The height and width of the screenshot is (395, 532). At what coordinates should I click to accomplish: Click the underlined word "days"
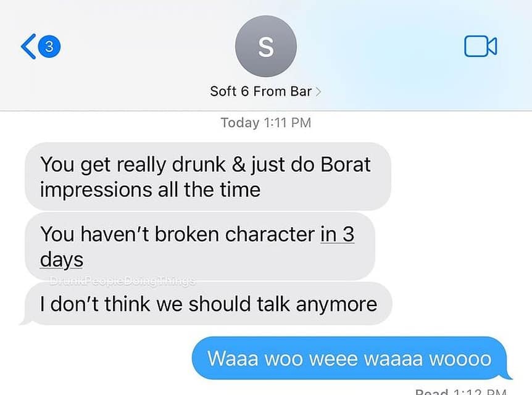[62, 260]
